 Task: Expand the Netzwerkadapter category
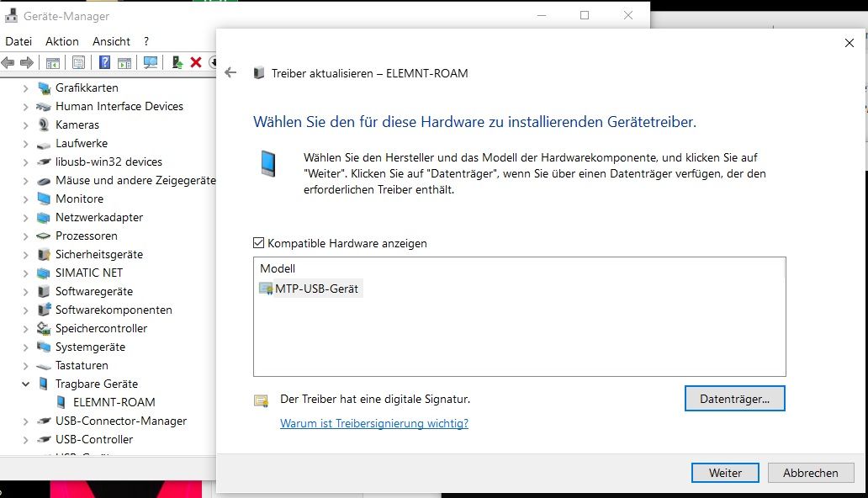[x=25, y=218]
